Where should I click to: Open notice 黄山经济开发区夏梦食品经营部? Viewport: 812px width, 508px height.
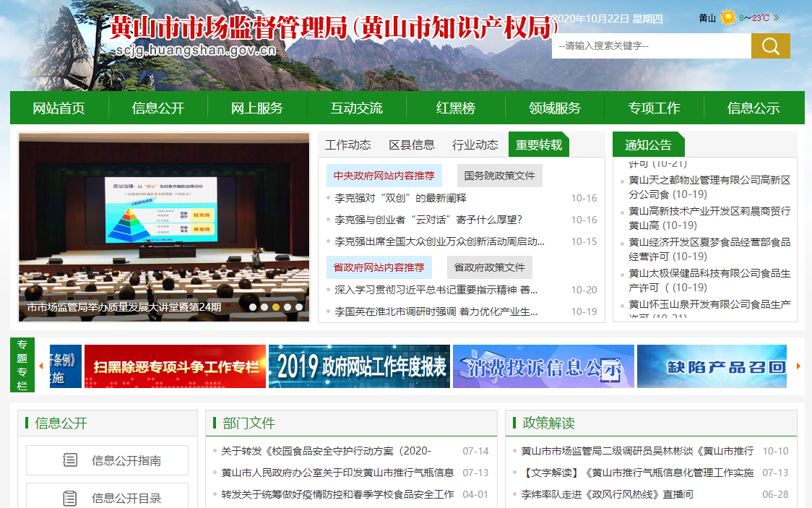pos(709,249)
